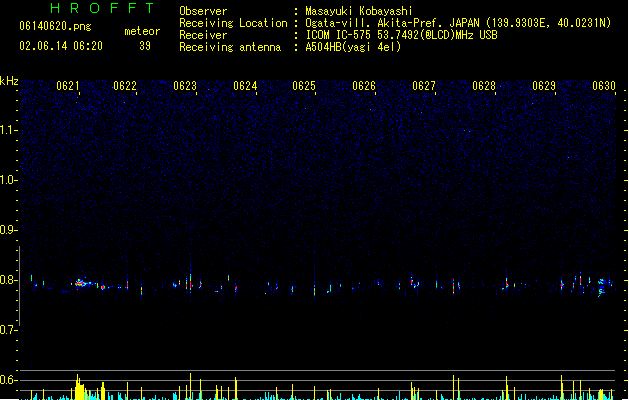Click the echo cluster just before 0630
Viewport: 629px width, 400px height.
pyautogui.click(x=601, y=287)
